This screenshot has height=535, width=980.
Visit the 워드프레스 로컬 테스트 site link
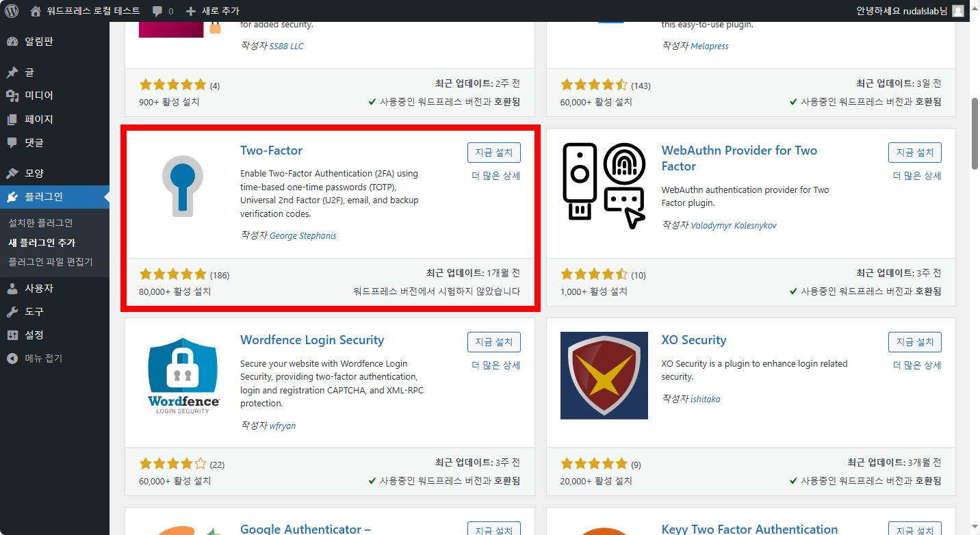click(86, 11)
